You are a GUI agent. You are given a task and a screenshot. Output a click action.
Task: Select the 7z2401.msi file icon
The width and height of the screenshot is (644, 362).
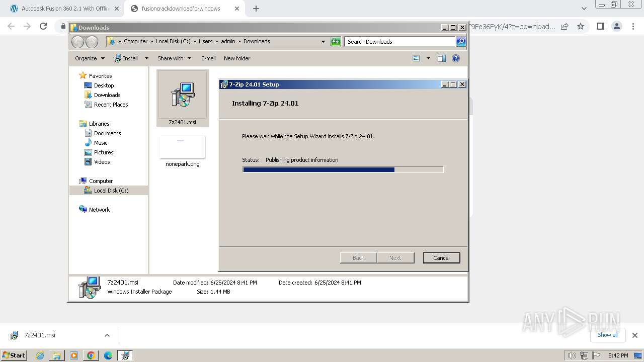182,95
